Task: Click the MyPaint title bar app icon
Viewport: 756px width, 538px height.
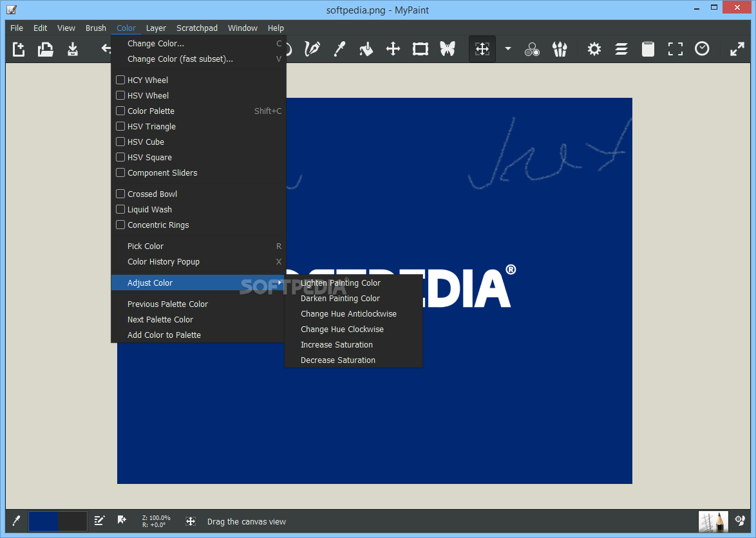Action: click(x=12, y=9)
